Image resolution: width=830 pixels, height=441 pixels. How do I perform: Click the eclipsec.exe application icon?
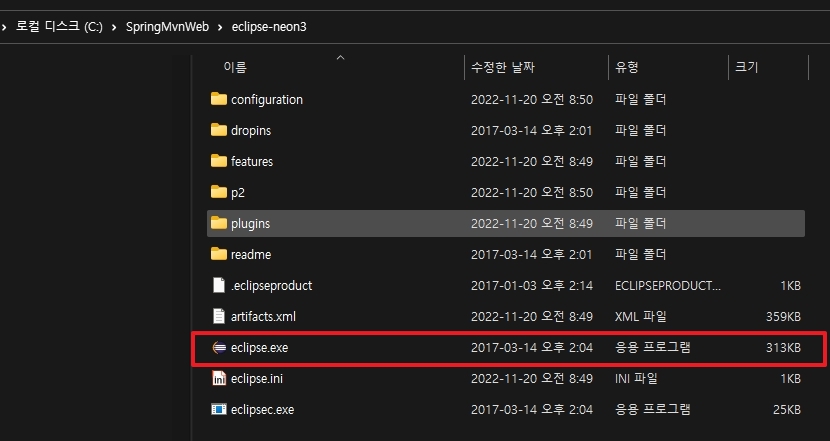pyautogui.click(x=219, y=409)
